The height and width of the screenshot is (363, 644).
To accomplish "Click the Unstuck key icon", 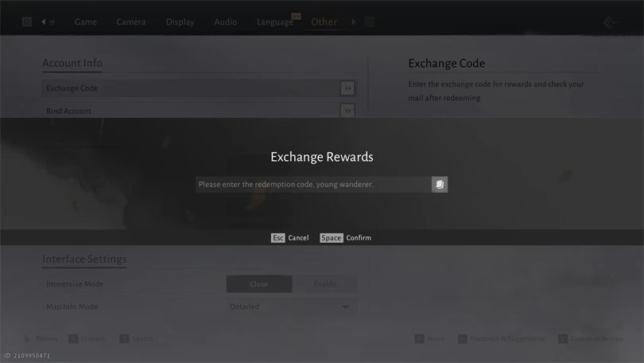I will click(73, 339).
